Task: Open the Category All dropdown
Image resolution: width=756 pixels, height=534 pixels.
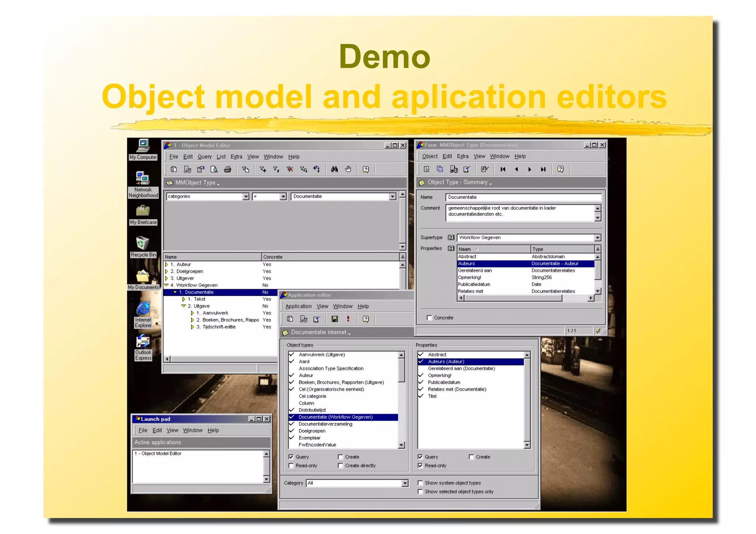Action: tap(405, 483)
